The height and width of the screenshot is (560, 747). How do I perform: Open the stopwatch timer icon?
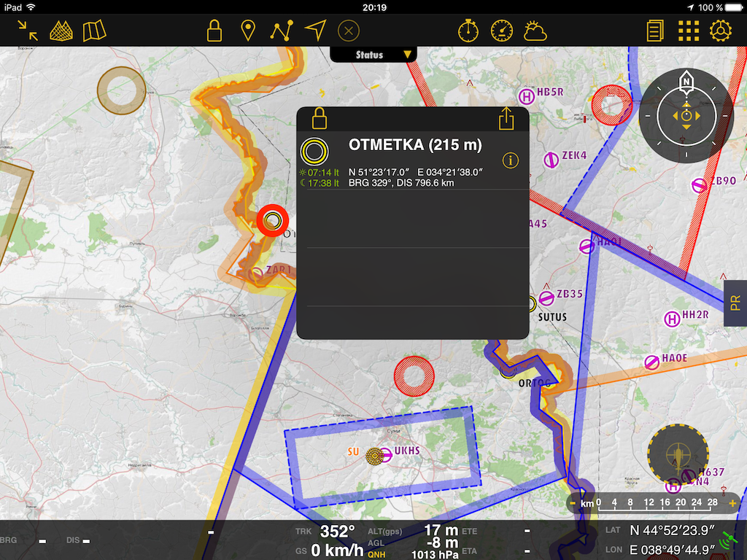468,31
